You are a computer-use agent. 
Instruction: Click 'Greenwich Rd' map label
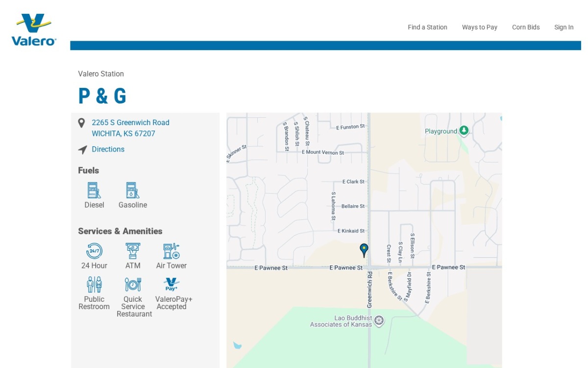point(369,289)
